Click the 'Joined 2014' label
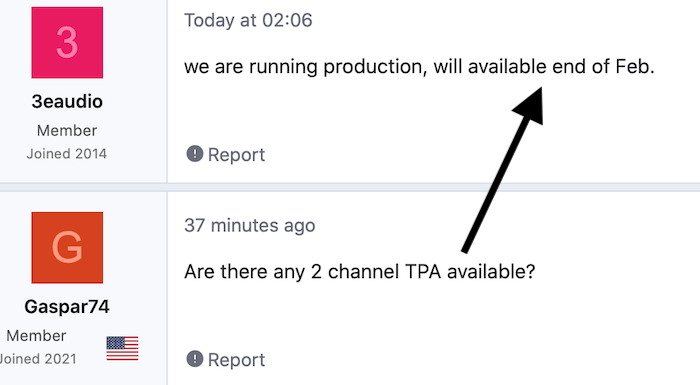This screenshot has height=385, width=700. click(67, 154)
